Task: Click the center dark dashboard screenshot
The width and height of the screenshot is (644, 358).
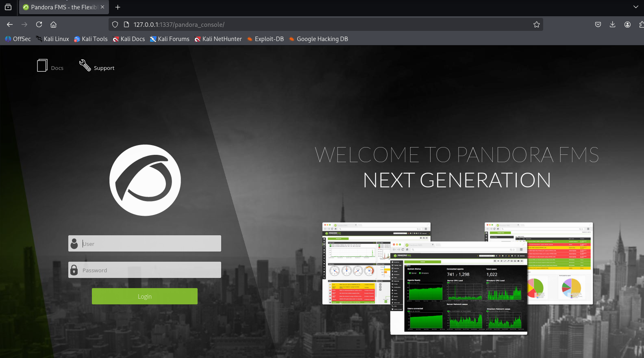Action: (459, 288)
